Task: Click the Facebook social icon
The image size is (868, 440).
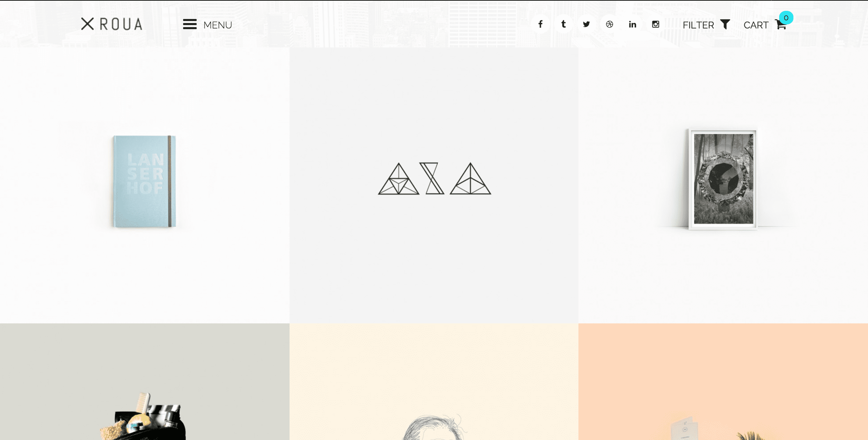Action: (540, 24)
